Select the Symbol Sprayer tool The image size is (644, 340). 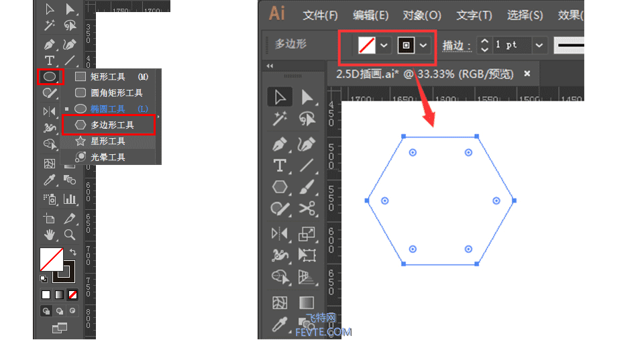click(x=50, y=199)
